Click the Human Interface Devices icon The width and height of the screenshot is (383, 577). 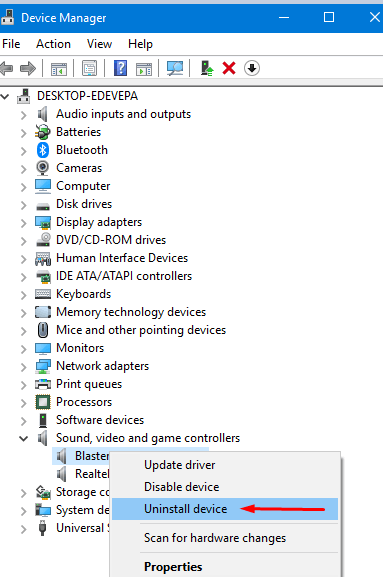coord(43,258)
